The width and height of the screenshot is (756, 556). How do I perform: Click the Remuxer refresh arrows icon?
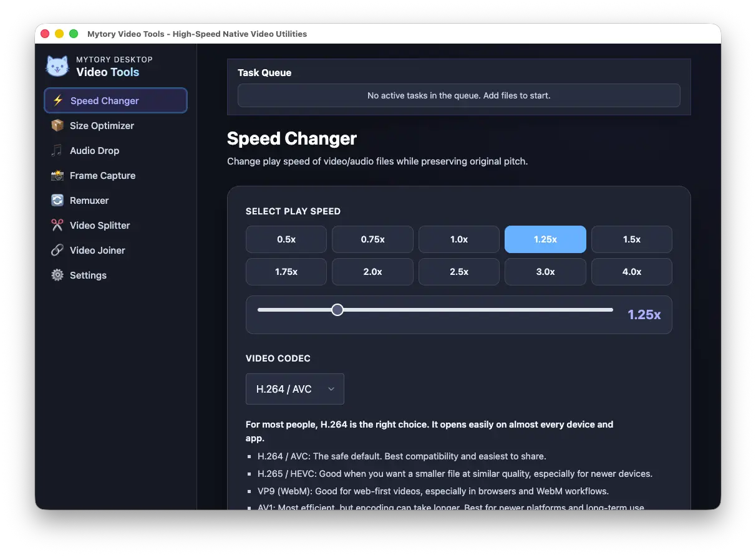tap(57, 200)
